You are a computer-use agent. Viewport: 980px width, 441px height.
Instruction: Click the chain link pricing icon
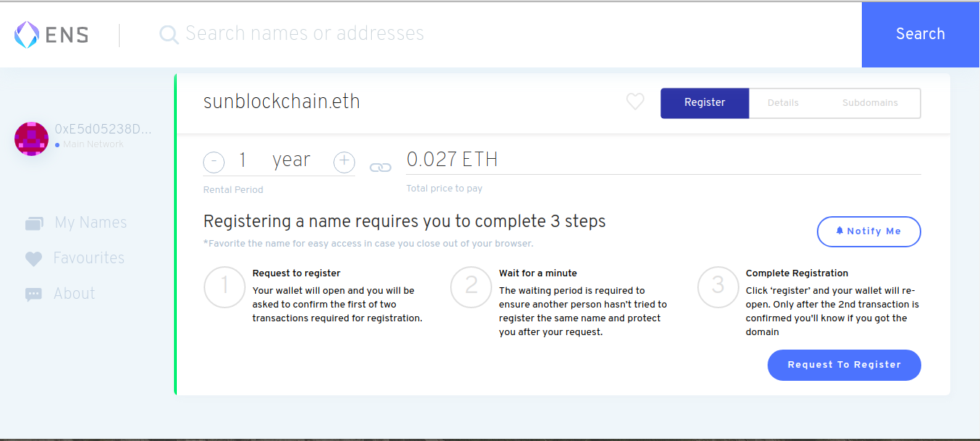tap(381, 168)
